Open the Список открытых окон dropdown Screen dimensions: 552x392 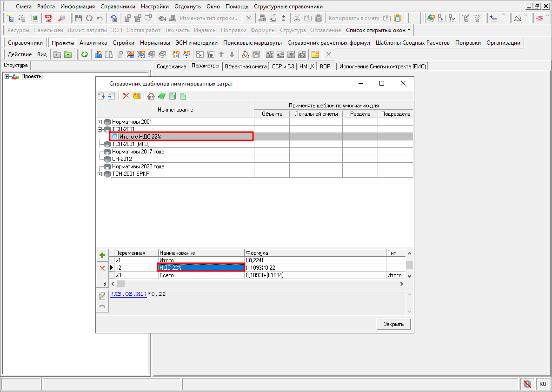click(378, 30)
